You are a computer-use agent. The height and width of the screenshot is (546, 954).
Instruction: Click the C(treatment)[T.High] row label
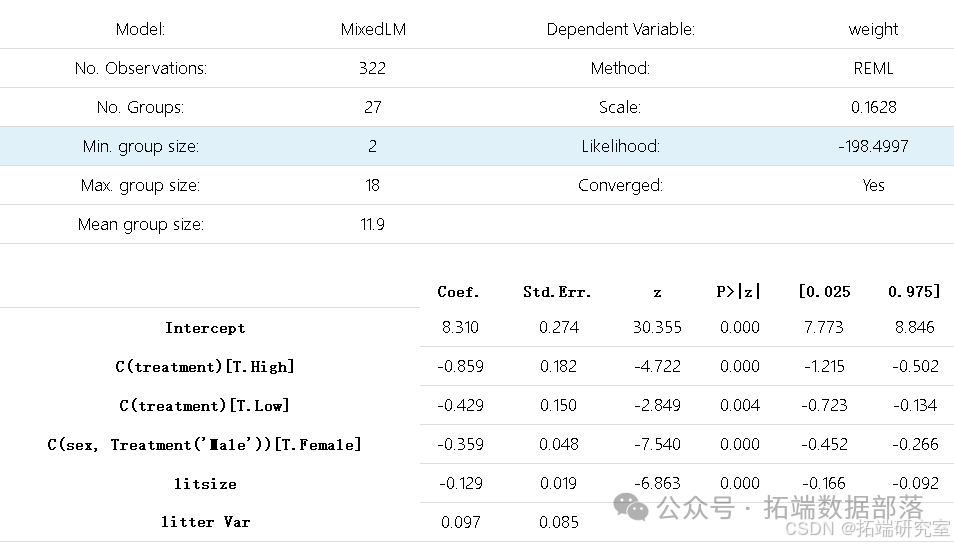coord(205,367)
